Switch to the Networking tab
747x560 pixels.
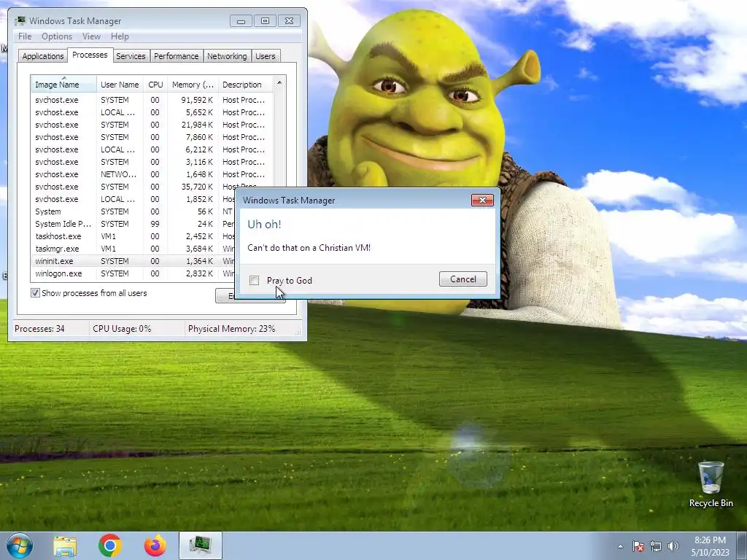coord(227,56)
